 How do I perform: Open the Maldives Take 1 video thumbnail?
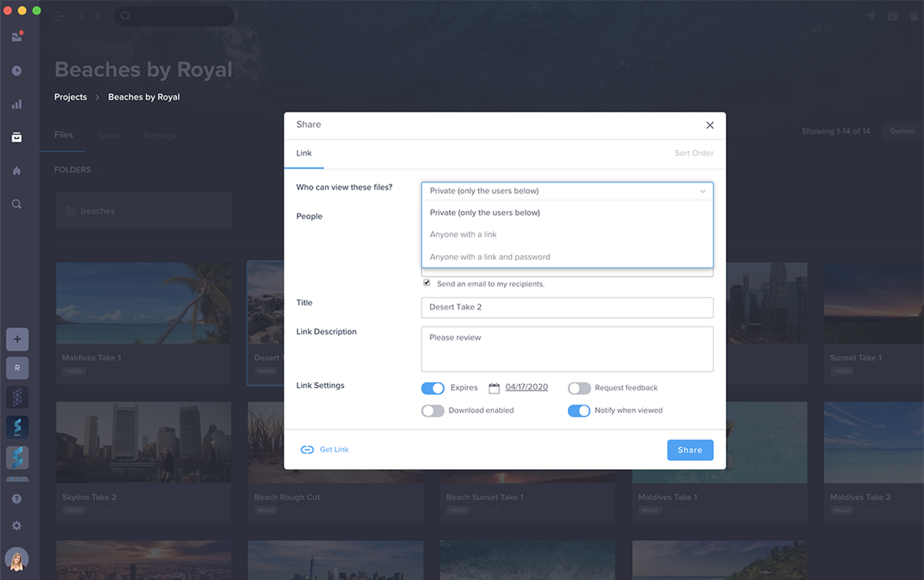tap(144, 303)
